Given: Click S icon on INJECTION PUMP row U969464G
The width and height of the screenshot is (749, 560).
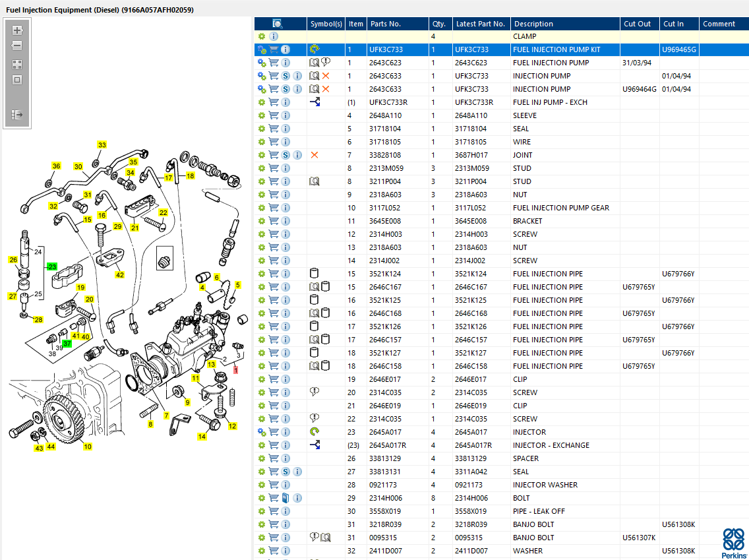Looking at the screenshot, I should [285, 89].
